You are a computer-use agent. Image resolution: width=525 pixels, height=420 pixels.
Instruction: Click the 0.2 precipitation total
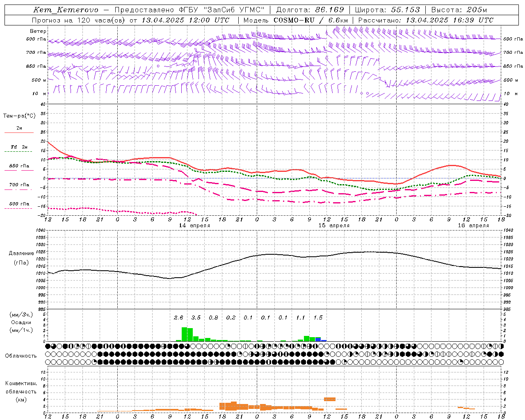[x=231, y=317]
